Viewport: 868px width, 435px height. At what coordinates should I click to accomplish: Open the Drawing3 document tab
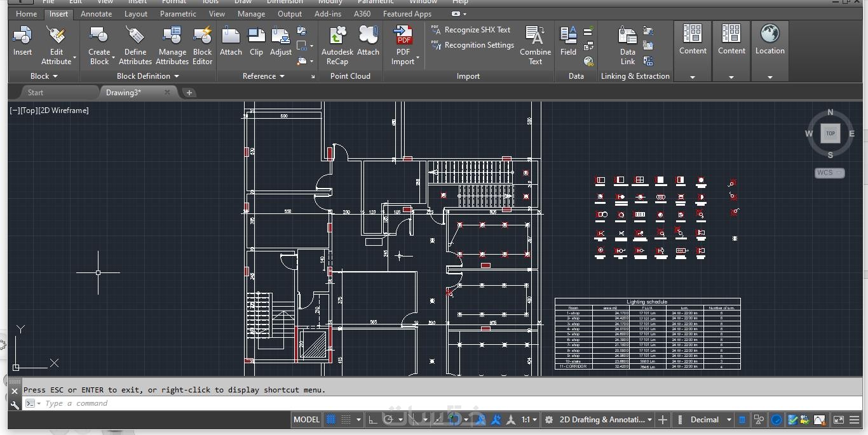pos(124,93)
